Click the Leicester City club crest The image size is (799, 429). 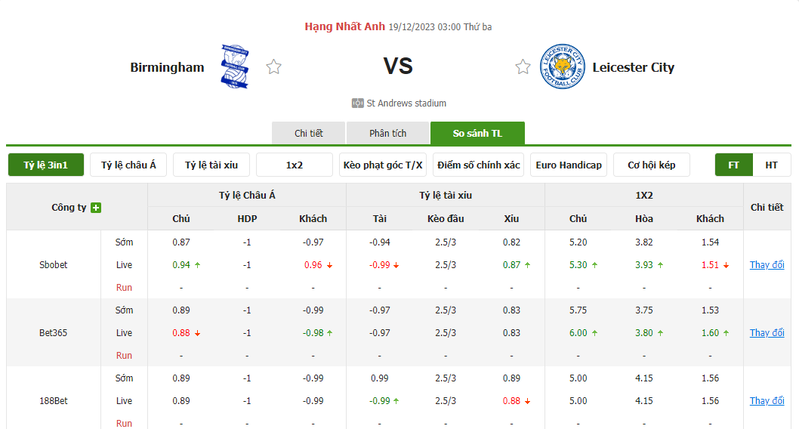pyautogui.click(x=563, y=67)
